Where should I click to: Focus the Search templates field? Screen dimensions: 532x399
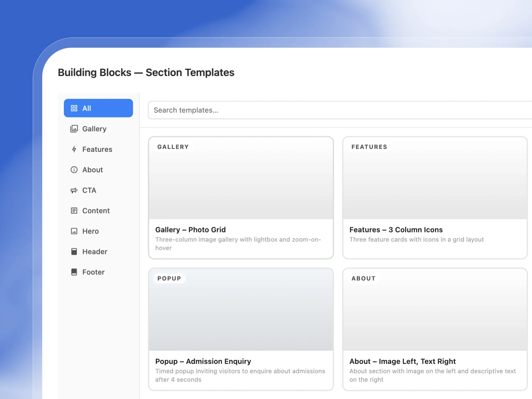pos(340,110)
